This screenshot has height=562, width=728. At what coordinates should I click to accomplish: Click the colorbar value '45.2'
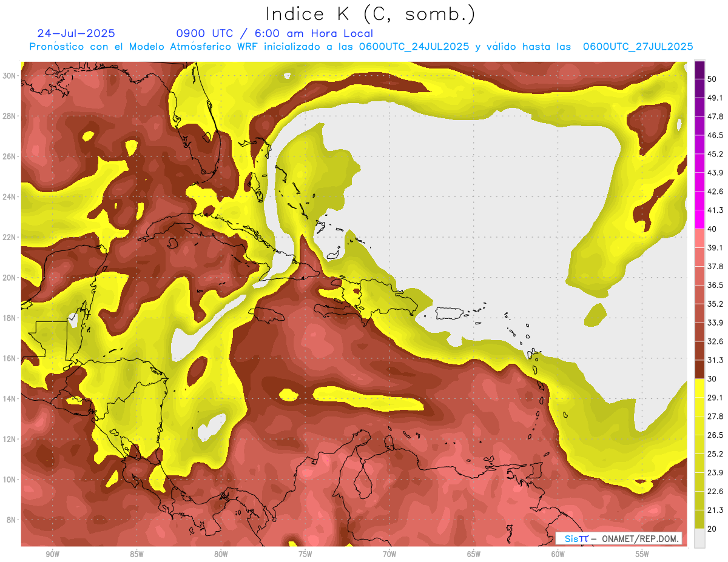[715, 154]
